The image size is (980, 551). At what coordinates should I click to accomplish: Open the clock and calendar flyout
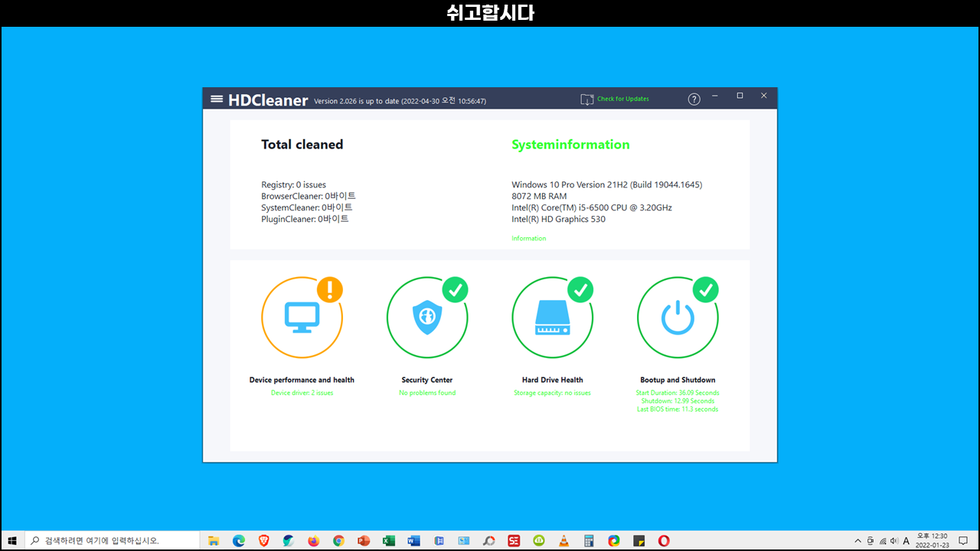[x=932, y=540]
